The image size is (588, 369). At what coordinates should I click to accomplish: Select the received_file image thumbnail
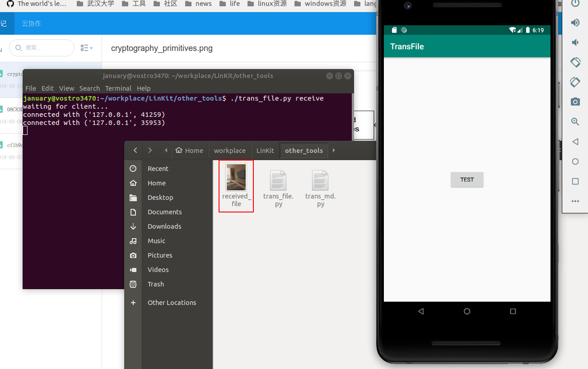click(236, 177)
